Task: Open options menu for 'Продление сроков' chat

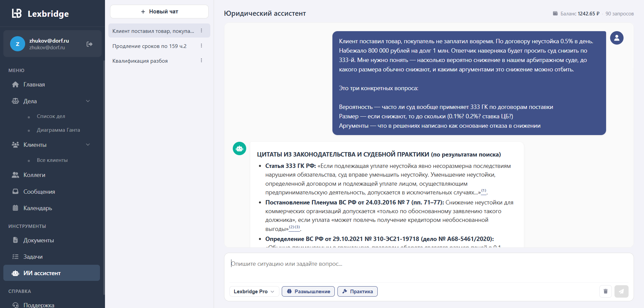Action: pyautogui.click(x=202, y=46)
